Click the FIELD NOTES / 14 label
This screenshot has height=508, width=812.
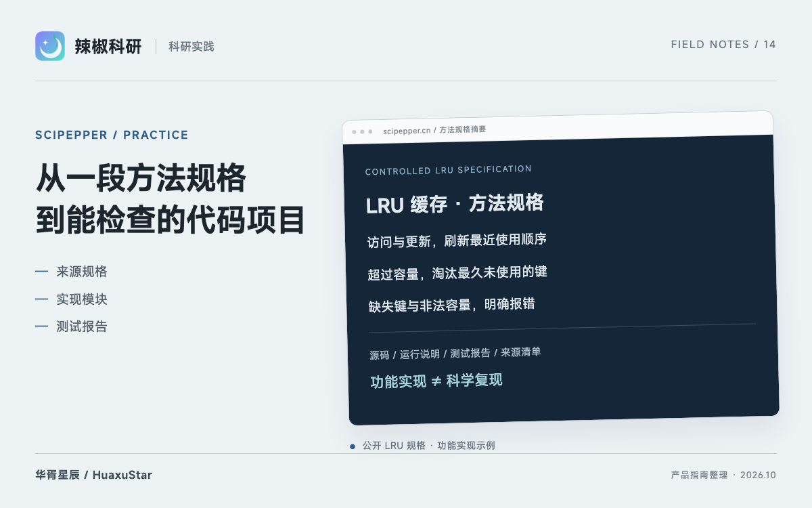click(x=723, y=45)
